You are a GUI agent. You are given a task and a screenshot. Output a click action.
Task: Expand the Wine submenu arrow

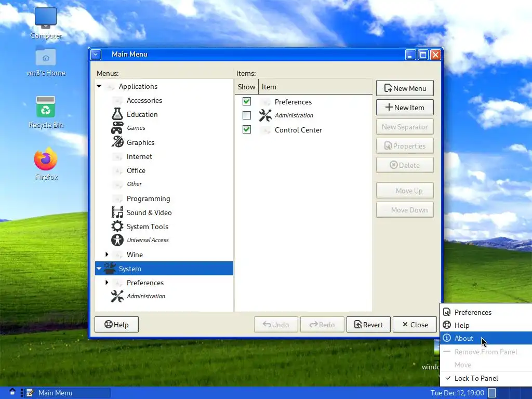(107, 254)
